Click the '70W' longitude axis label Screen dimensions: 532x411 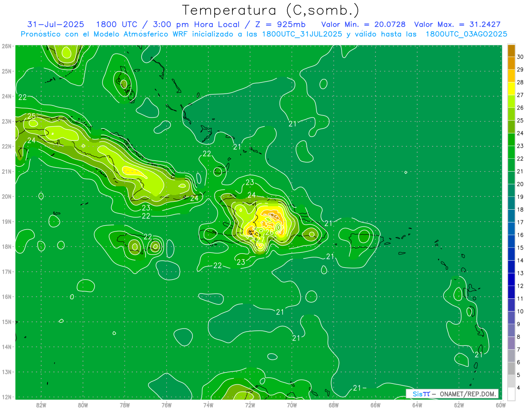point(292,404)
